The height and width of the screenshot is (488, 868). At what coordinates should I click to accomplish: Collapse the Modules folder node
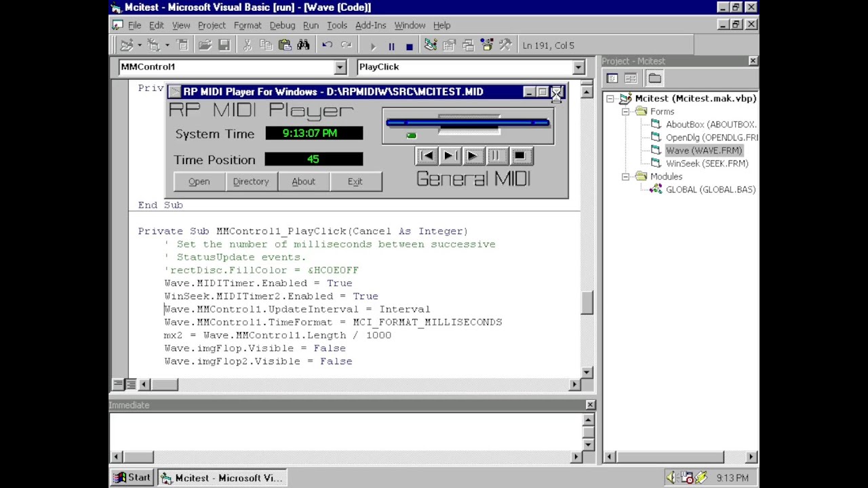click(626, 177)
